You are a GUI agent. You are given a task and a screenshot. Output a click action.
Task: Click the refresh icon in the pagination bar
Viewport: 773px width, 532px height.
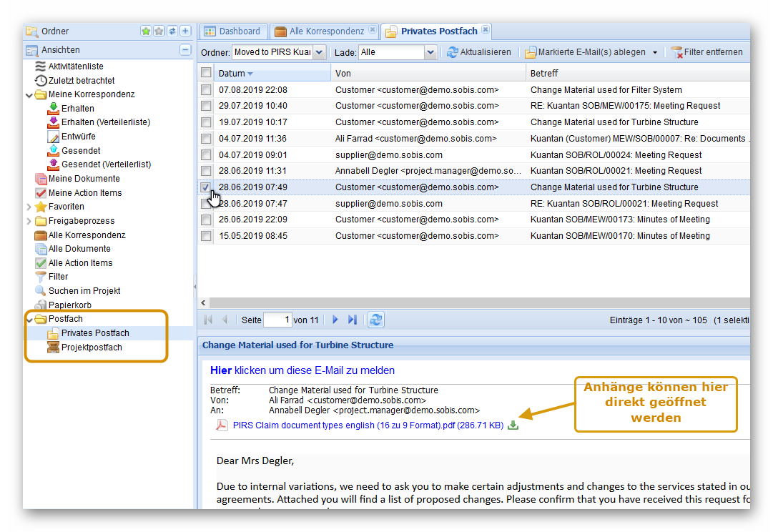(x=376, y=320)
